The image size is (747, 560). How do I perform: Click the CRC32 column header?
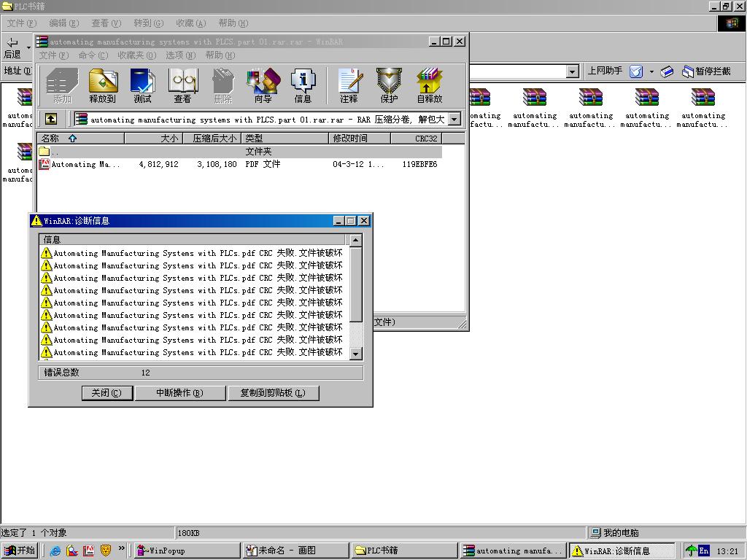click(x=417, y=138)
